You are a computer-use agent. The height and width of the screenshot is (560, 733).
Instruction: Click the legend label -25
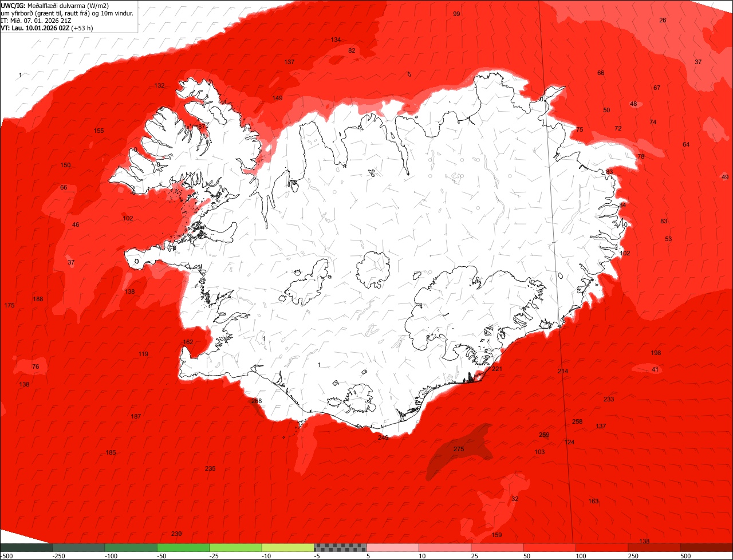pos(215,556)
